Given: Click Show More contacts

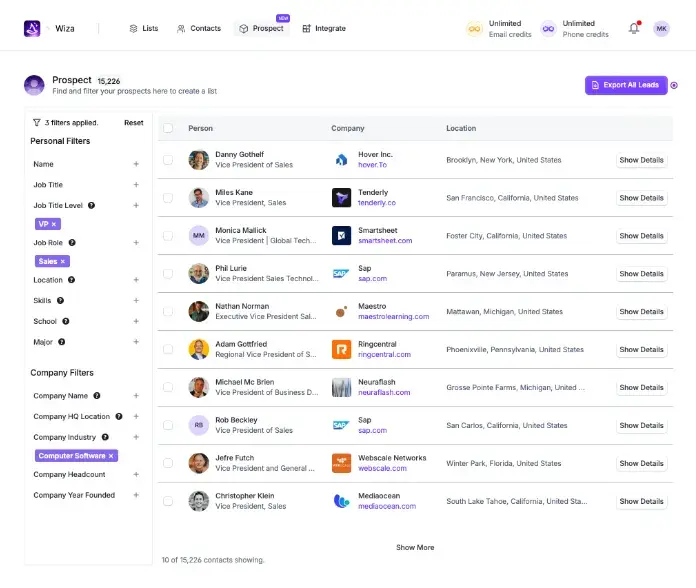Looking at the screenshot, I should click(415, 547).
